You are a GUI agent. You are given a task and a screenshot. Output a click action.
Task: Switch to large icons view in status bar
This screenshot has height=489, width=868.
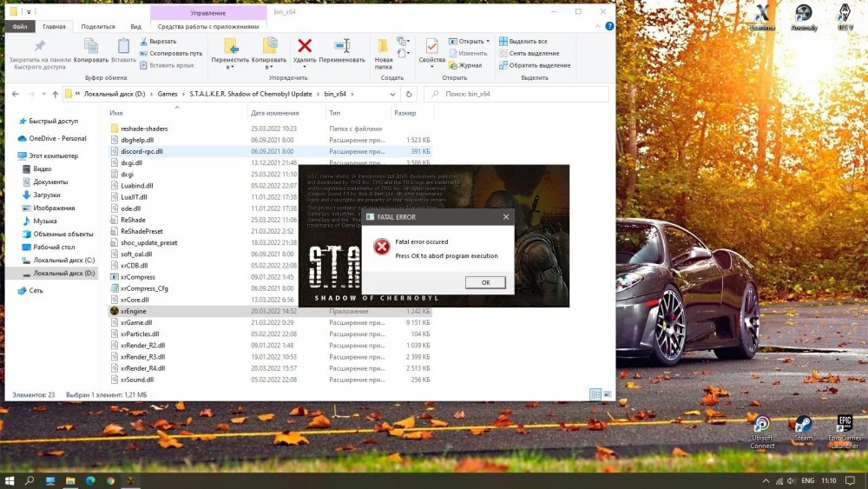pyautogui.click(x=607, y=394)
